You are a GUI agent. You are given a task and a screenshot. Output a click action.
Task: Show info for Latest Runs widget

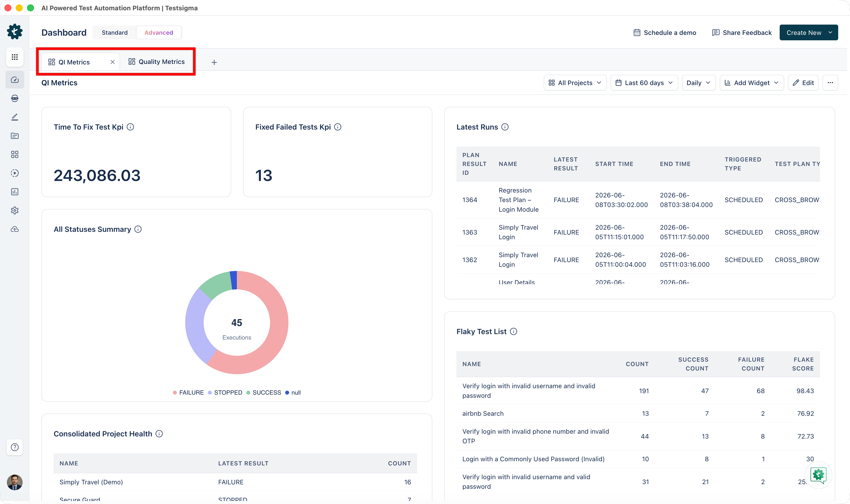[505, 127]
